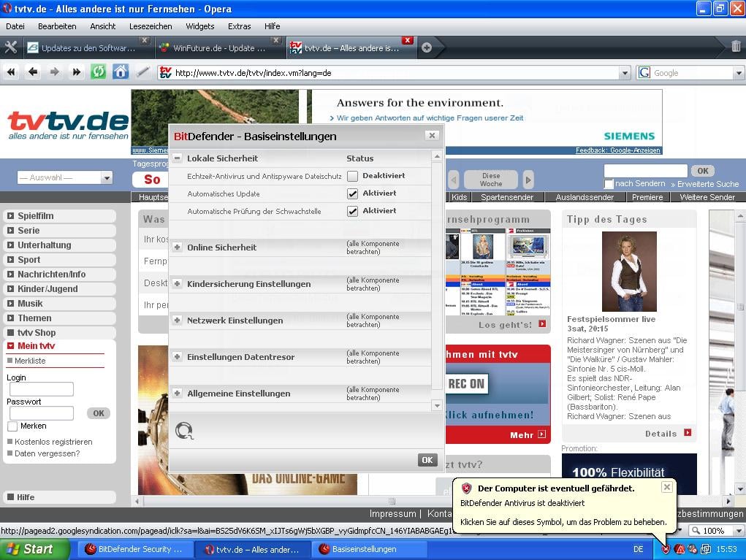
Task: Open closed tabs trash icon
Action: (736, 47)
